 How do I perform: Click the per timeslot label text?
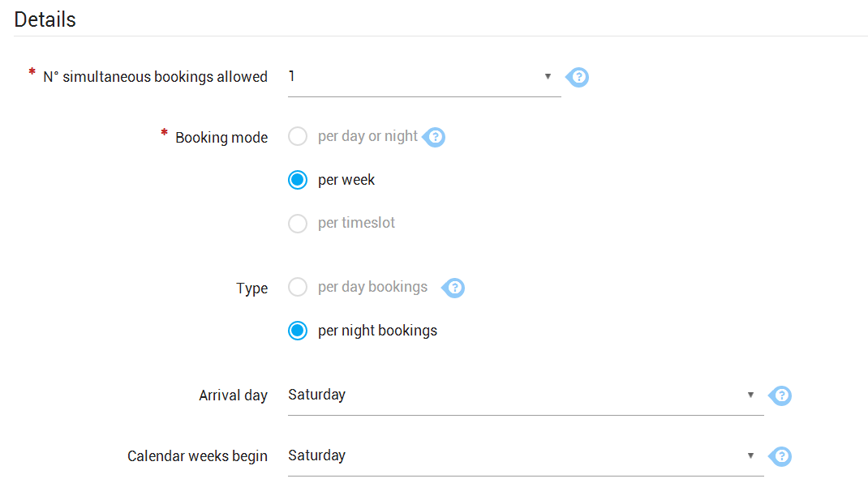point(356,223)
